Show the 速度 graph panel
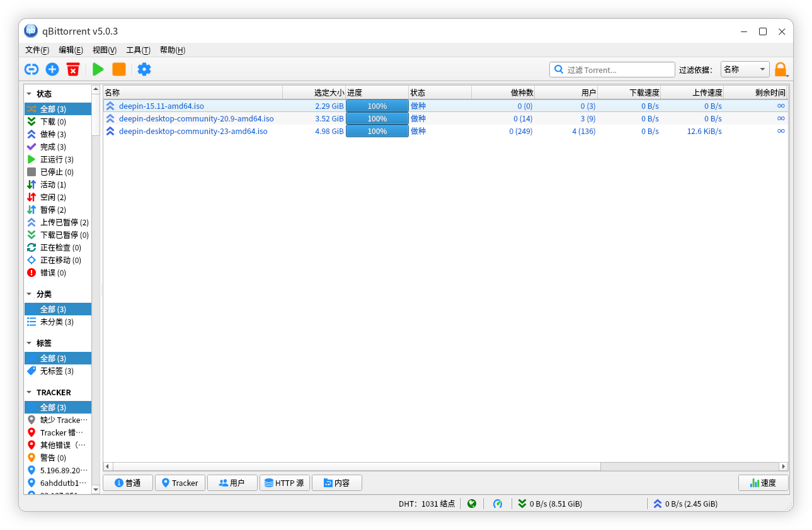This screenshot has width=812, height=530. click(x=763, y=483)
